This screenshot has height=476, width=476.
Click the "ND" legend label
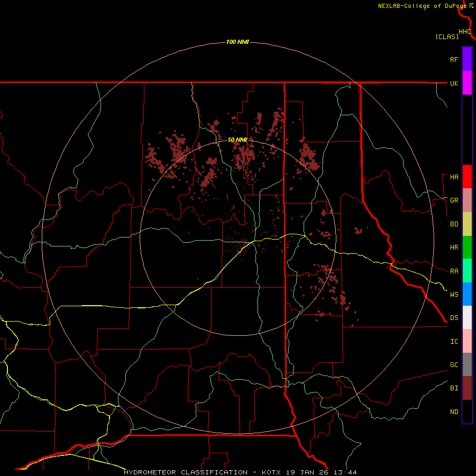point(454,412)
